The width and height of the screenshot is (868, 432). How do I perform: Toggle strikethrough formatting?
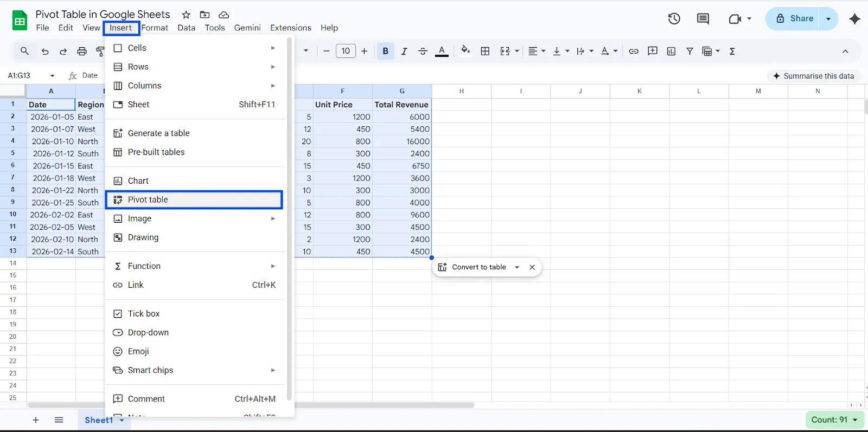point(423,51)
